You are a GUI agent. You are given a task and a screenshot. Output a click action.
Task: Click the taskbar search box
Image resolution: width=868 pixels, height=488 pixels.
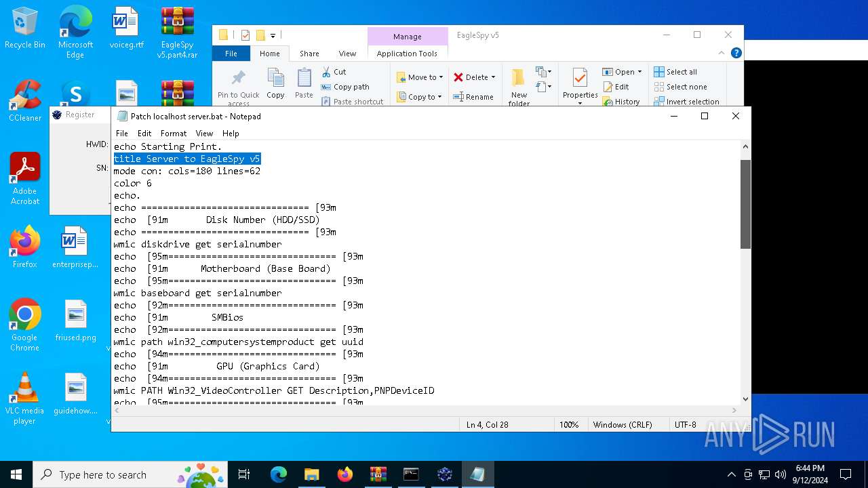[x=130, y=474]
